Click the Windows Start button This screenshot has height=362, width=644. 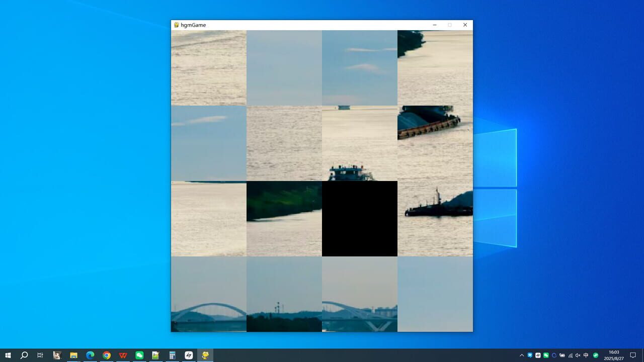[x=8, y=355]
